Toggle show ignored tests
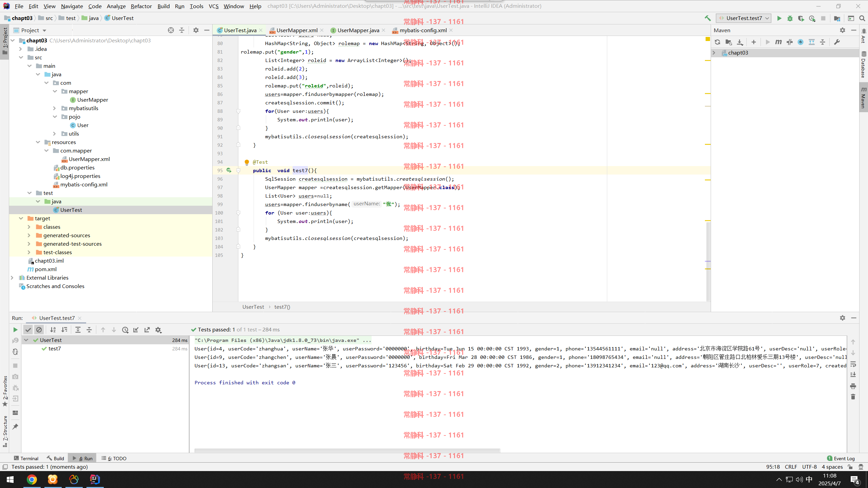The height and width of the screenshot is (488, 868). tap(39, 330)
